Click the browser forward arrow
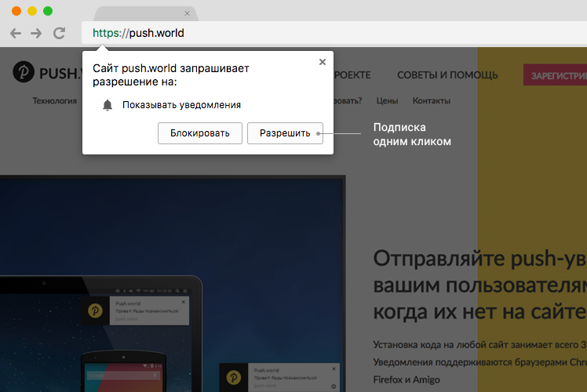 coord(36,33)
